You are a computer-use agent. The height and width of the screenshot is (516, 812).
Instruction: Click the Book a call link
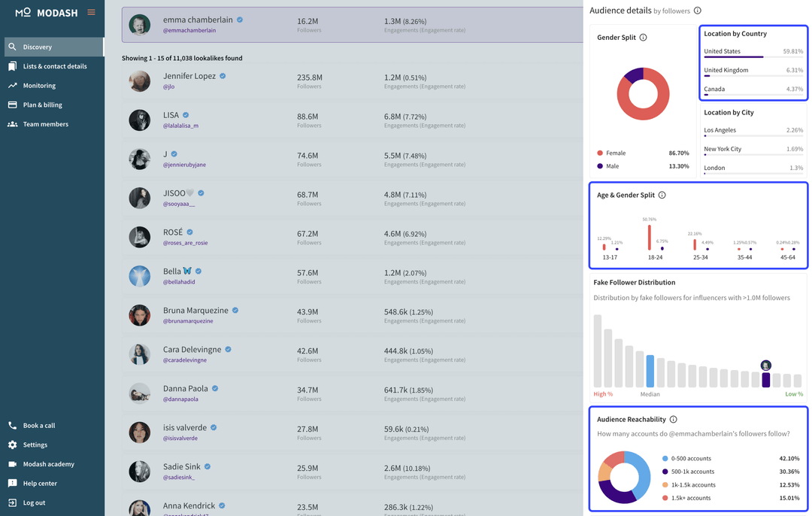pos(11,425)
